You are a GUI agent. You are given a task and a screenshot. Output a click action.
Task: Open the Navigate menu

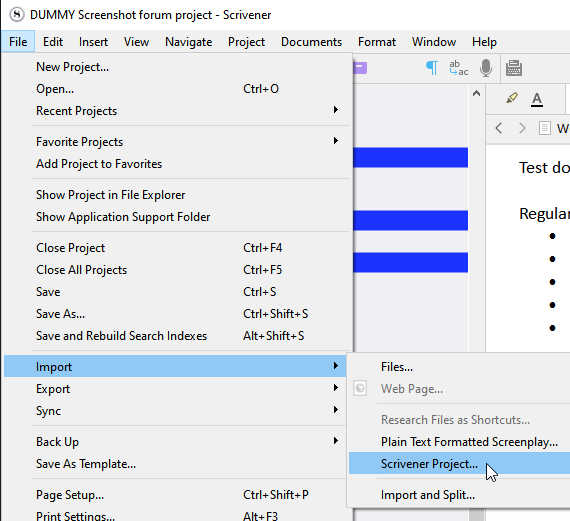[x=188, y=42]
